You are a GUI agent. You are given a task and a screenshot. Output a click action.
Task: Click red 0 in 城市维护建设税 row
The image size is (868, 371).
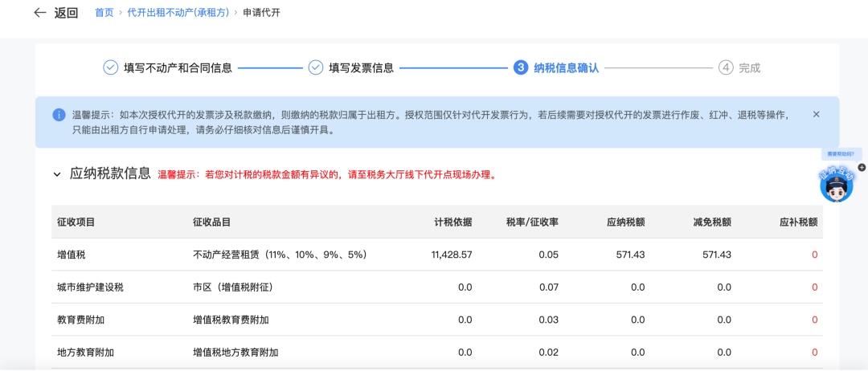click(814, 287)
